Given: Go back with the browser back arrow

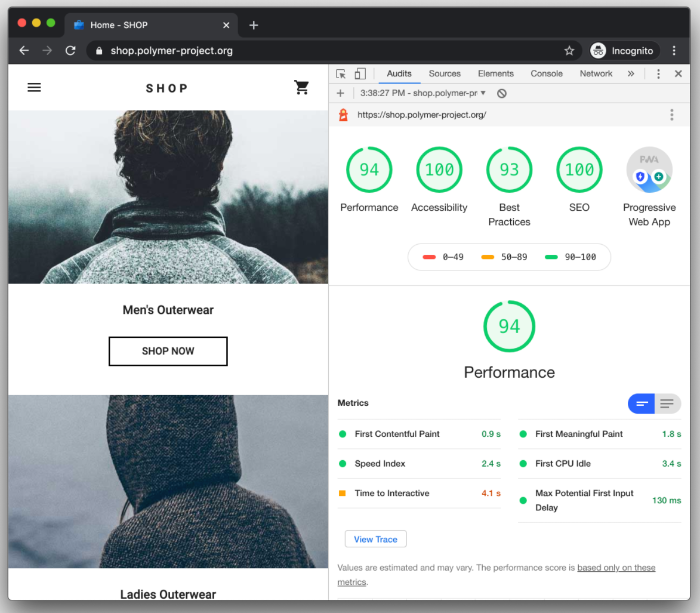Looking at the screenshot, I should click(24, 50).
